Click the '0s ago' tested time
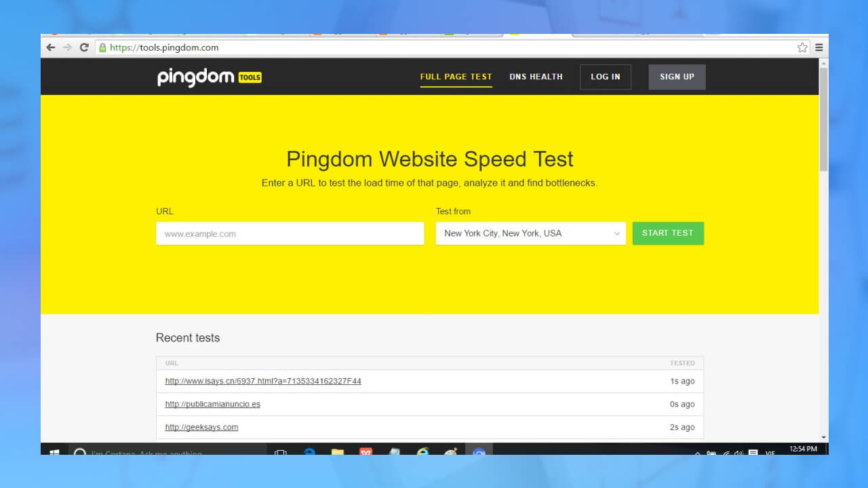 (x=682, y=405)
